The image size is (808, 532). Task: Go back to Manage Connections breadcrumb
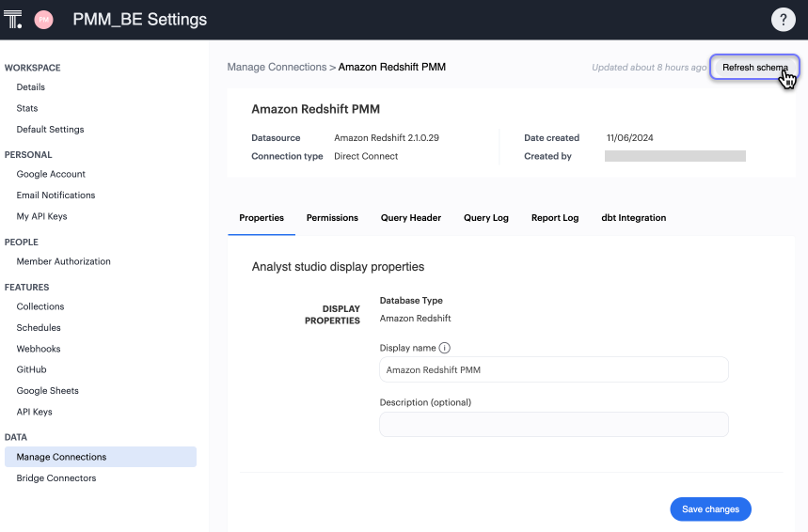point(277,68)
